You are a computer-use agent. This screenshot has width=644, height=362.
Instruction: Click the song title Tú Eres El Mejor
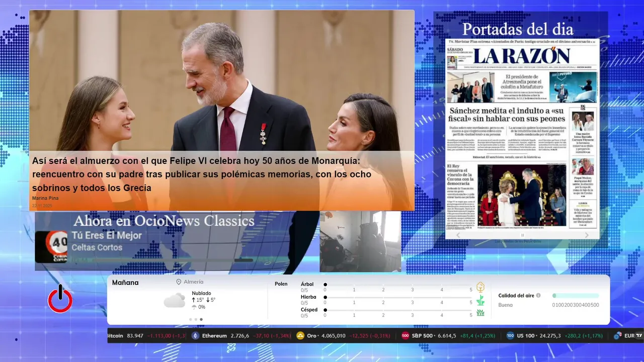pos(107,235)
